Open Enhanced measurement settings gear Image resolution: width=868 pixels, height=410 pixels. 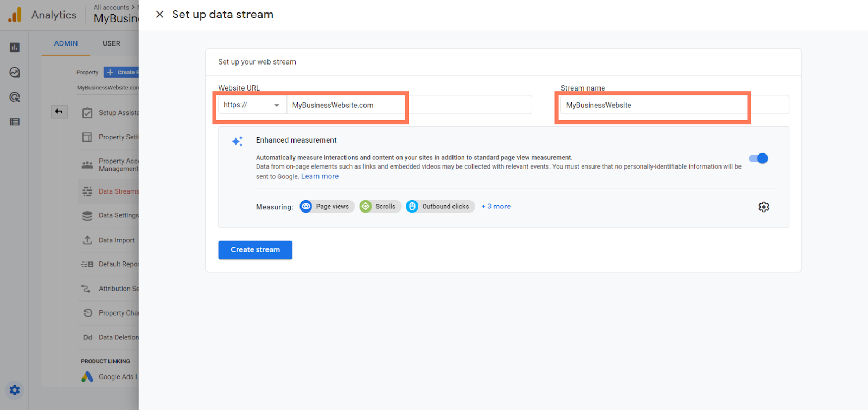tap(763, 207)
